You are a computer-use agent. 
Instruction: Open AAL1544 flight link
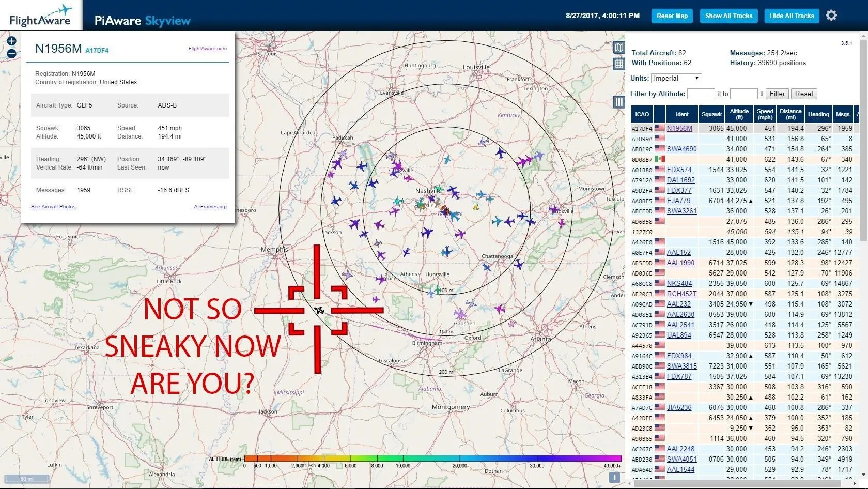pos(680,469)
